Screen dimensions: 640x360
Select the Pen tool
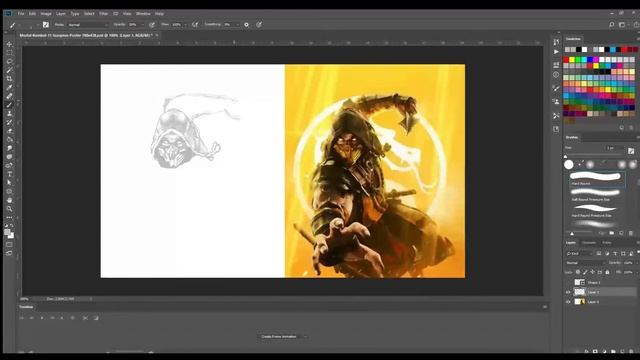point(9,165)
